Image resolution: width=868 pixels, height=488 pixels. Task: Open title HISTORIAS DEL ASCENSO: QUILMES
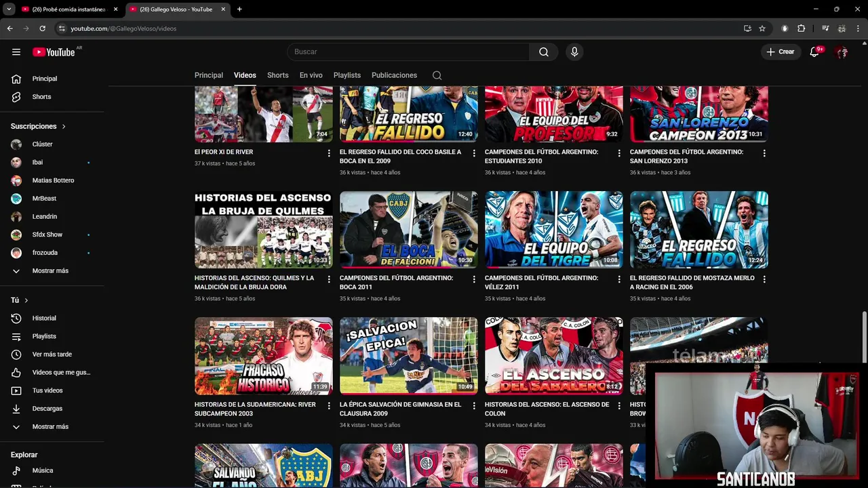click(254, 283)
